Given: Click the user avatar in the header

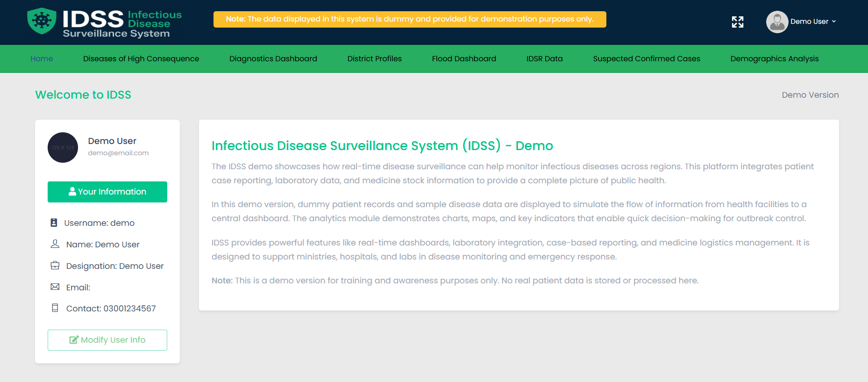Looking at the screenshot, I should (x=777, y=22).
